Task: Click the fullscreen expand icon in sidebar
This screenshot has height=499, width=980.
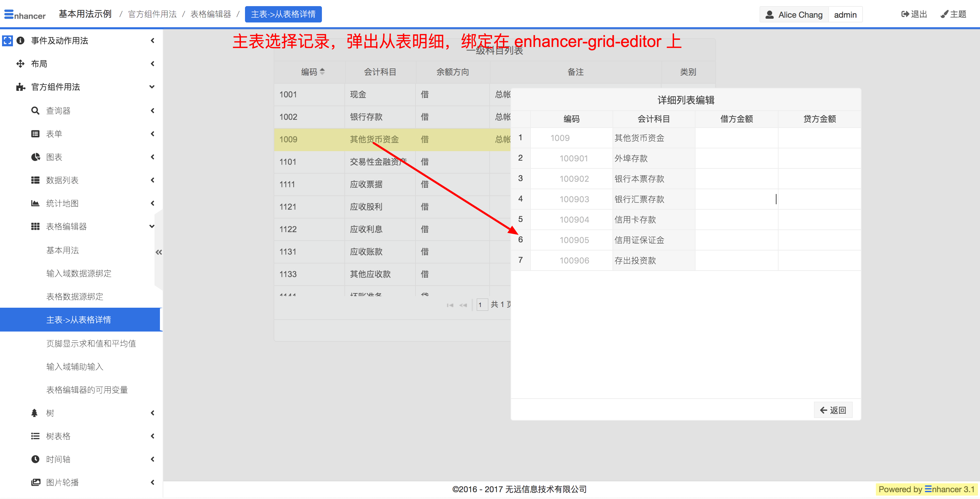Action: coord(7,41)
